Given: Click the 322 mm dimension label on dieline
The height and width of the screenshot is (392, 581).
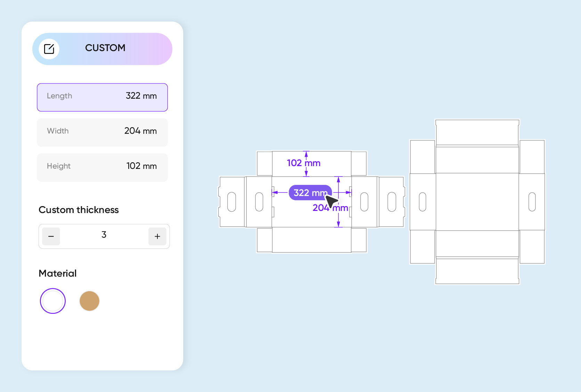Looking at the screenshot, I should coord(310,193).
